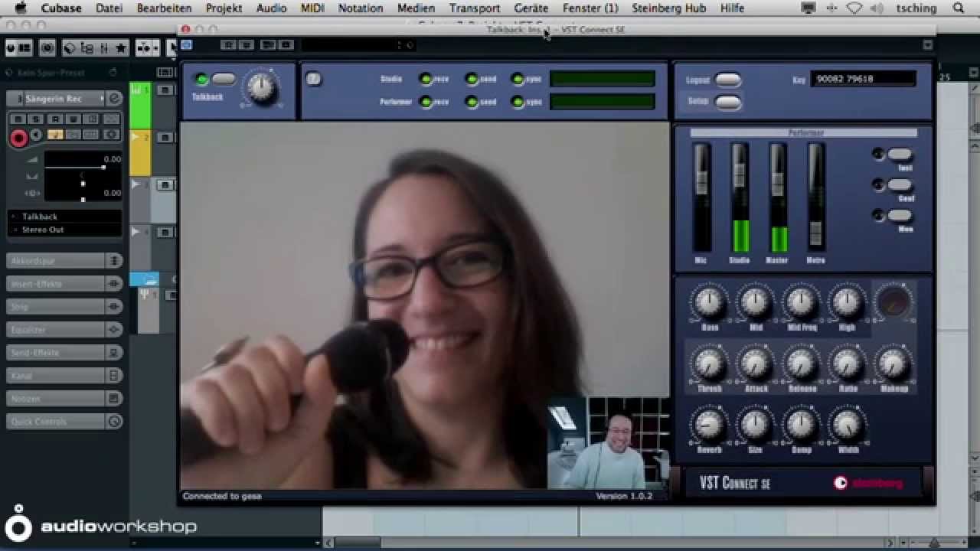Expand the Strip inspector section
Viewport: 980px width, 551px height.
(56, 307)
